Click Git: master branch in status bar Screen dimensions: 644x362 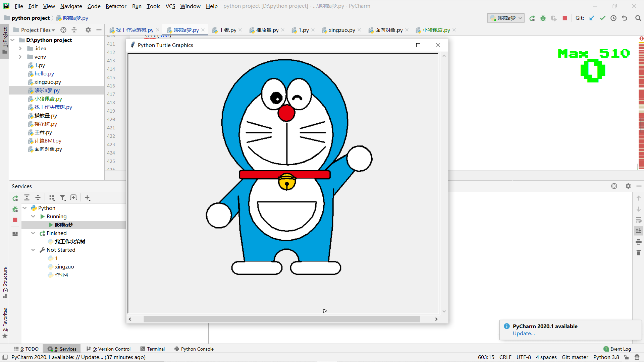pos(575,357)
